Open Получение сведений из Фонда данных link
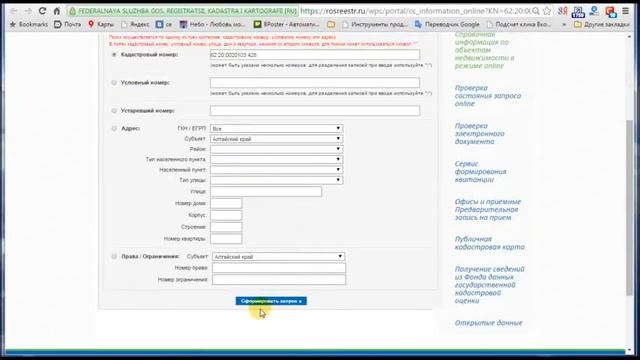The image size is (640, 360). click(x=489, y=285)
